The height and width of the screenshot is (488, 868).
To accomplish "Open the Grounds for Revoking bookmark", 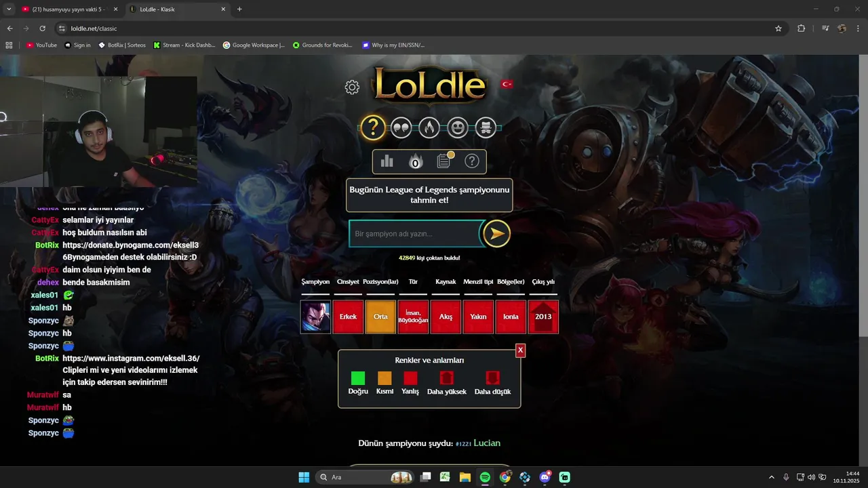I will (322, 45).
